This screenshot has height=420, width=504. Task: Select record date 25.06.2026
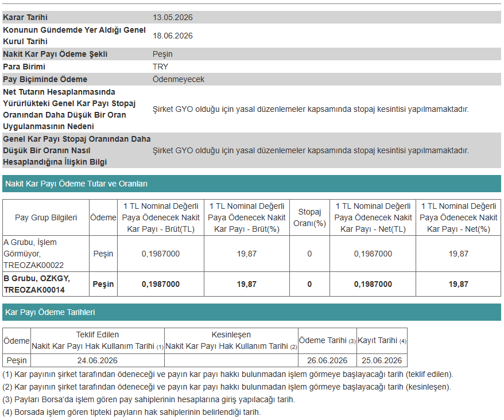tap(382, 360)
